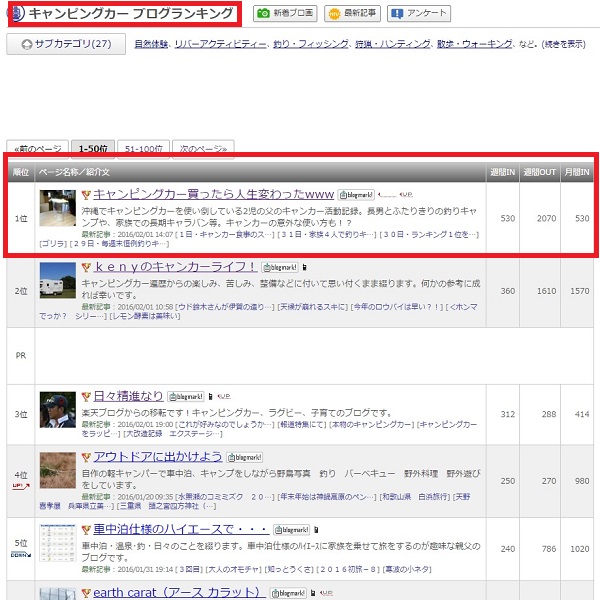Image resolution: width=600 pixels, height=600 pixels.
Task: Click the 月間IN column header
Action: [x=577, y=172]
